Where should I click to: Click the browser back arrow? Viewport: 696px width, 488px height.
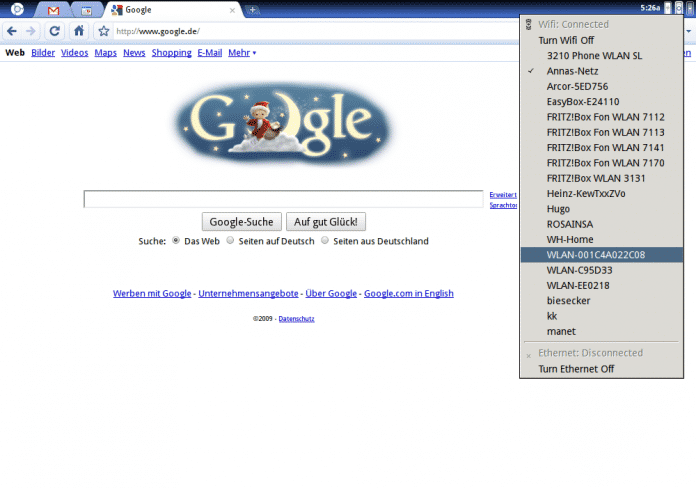coord(11,31)
